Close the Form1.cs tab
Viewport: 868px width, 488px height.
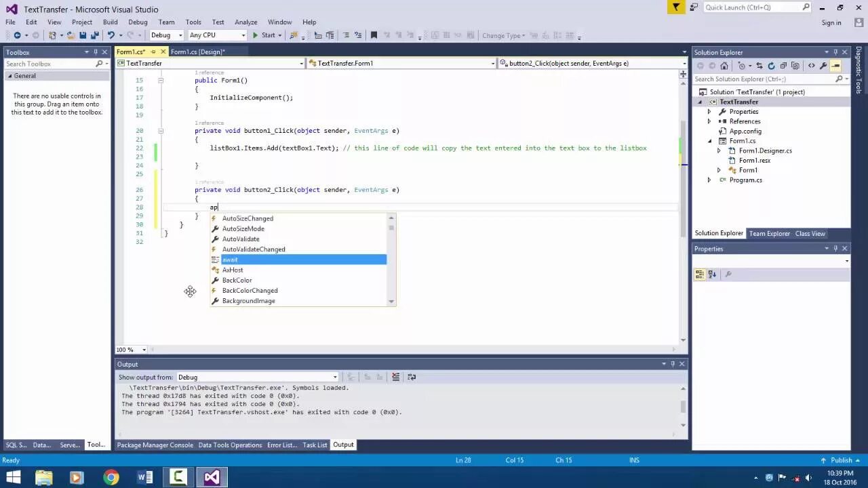point(163,52)
